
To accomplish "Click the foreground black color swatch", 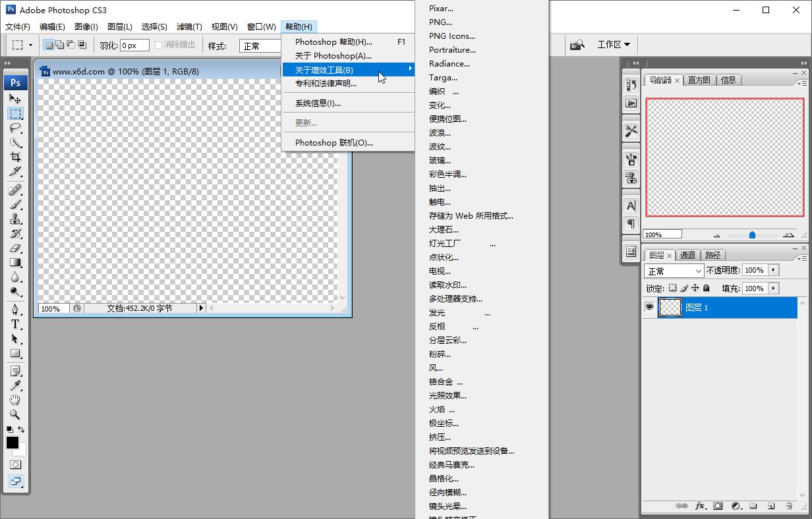I will 13,443.
